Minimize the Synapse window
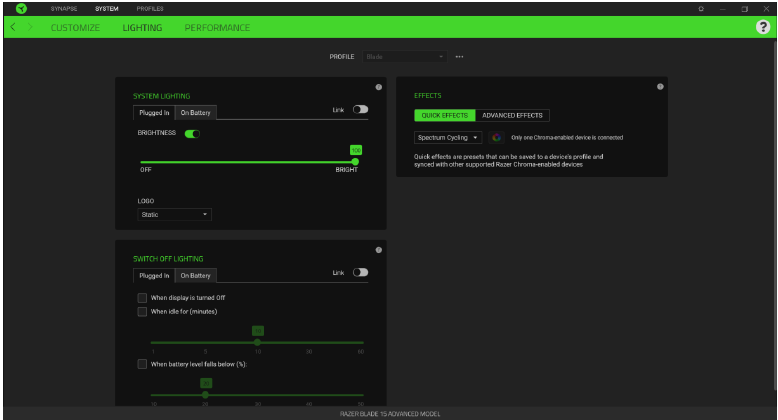Screen dimensions: 778x420 [x=723, y=9]
